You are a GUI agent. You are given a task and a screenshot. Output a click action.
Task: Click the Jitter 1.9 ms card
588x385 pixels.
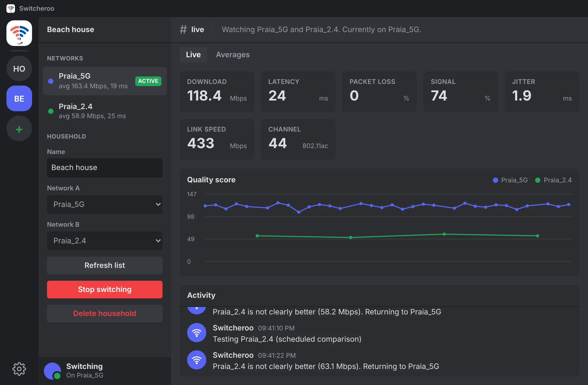[x=542, y=92]
